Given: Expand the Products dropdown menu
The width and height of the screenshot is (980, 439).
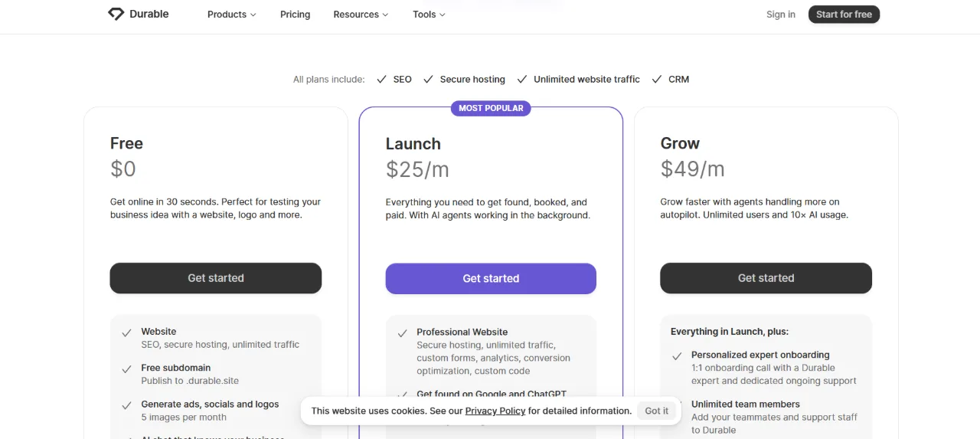Looking at the screenshot, I should point(232,15).
